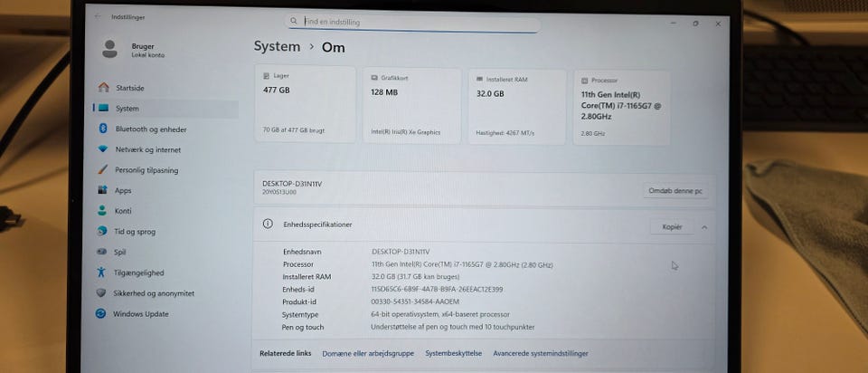Click the Grafikkort card icon
Screen dimensions: 868x373
point(373,78)
